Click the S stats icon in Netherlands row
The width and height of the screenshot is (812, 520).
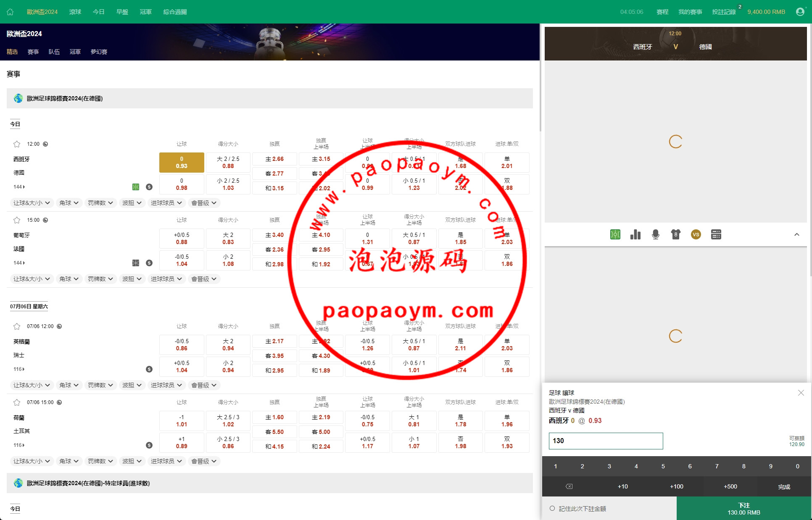tap(149, 445)
